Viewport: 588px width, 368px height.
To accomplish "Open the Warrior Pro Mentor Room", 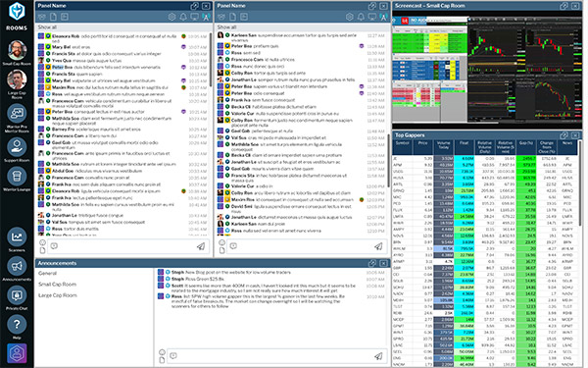I will point(17,114).
